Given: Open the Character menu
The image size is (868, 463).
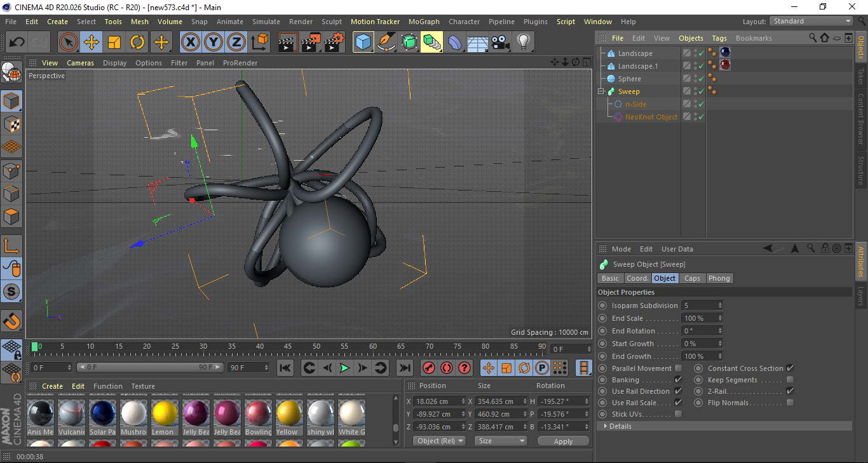Looking at the screenshot, I should (464, 22).
